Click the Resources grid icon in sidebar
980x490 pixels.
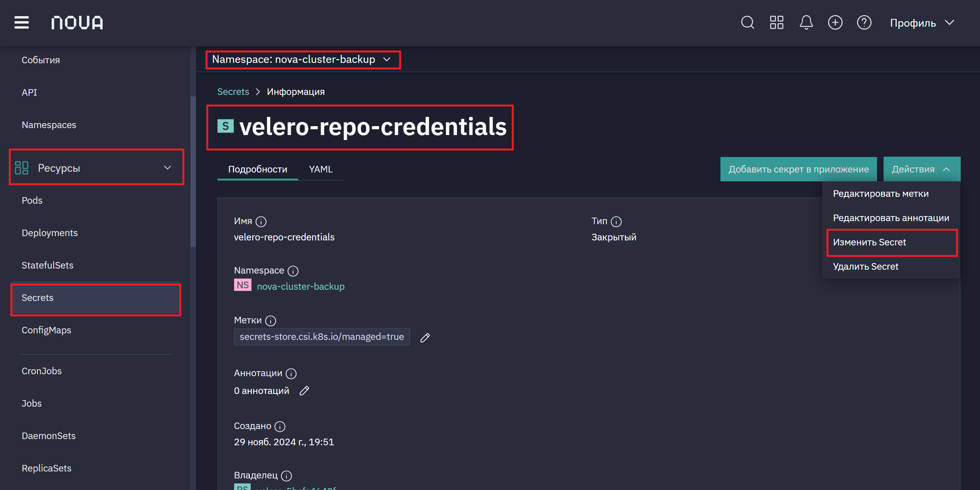[22, 168]
